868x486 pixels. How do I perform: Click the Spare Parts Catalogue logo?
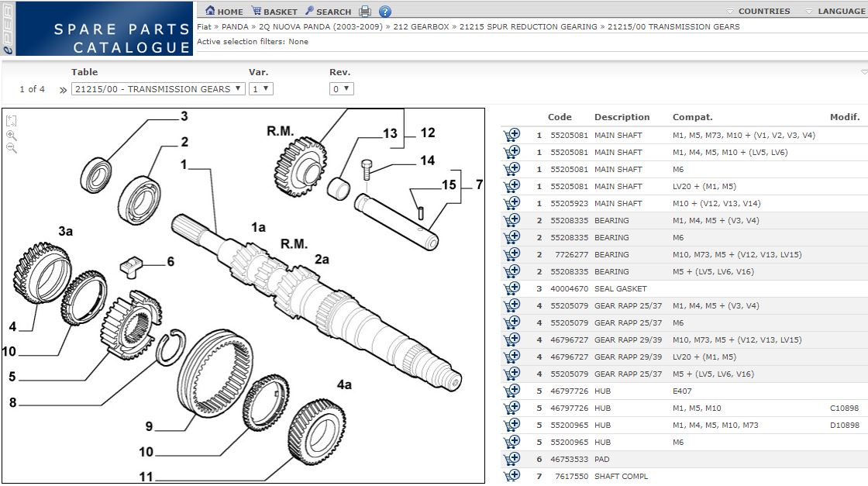click(97, 28)
